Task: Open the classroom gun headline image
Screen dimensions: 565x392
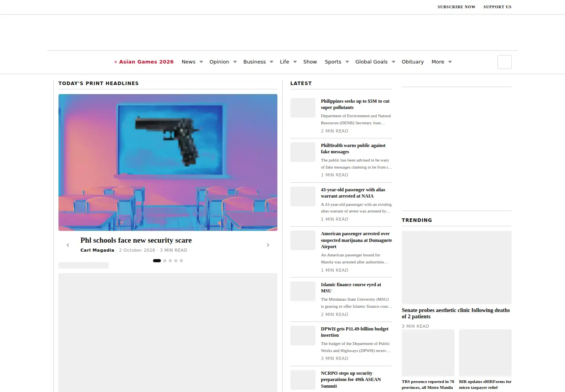Action: (x=168, y=162)
